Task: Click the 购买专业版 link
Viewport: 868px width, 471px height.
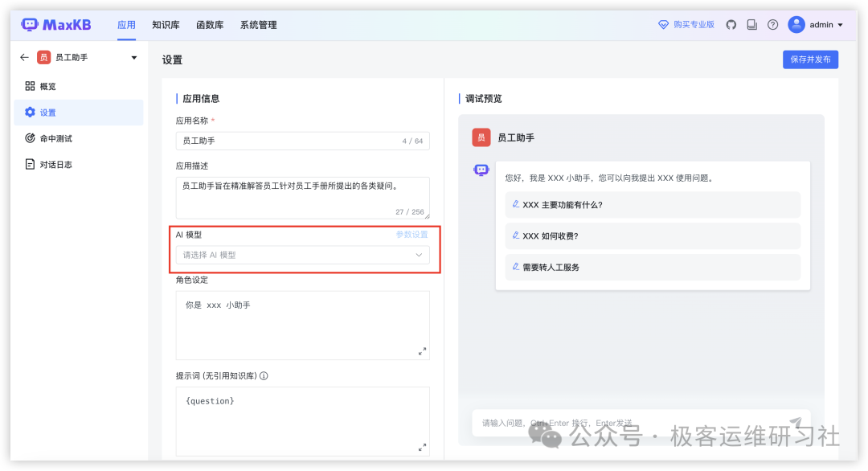Action: [686, 25]
